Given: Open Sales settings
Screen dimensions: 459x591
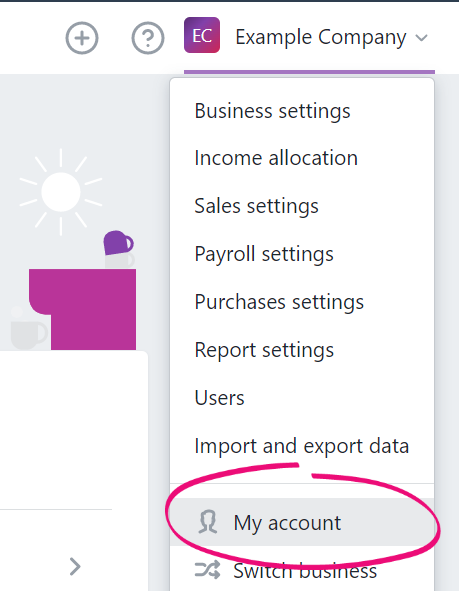Looking at the screenshot, I should [x=257, y=206].
